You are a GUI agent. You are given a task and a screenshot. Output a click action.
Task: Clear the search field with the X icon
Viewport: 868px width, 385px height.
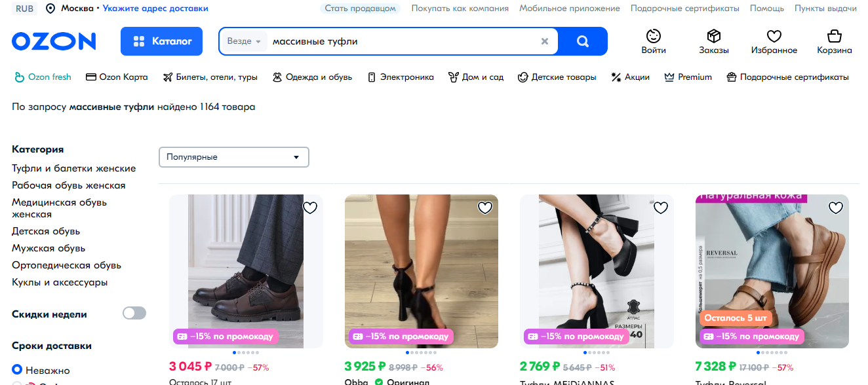point(544,41)
